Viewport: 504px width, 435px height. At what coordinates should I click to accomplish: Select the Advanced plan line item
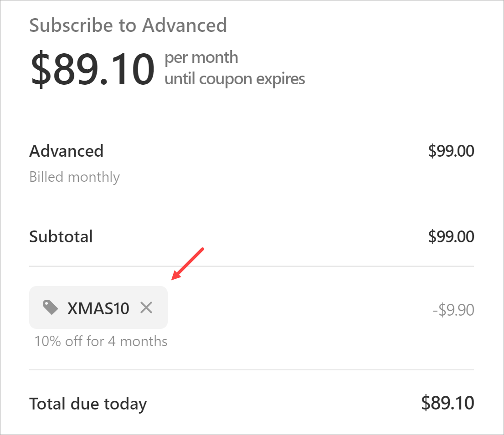point(67,151)
